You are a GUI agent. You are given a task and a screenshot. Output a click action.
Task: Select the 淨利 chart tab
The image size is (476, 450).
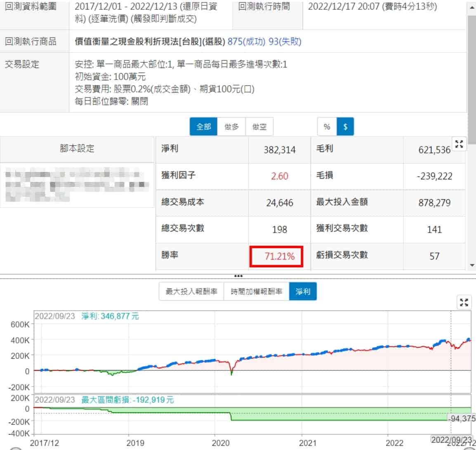pyautogui.click(x=303, y=292)
